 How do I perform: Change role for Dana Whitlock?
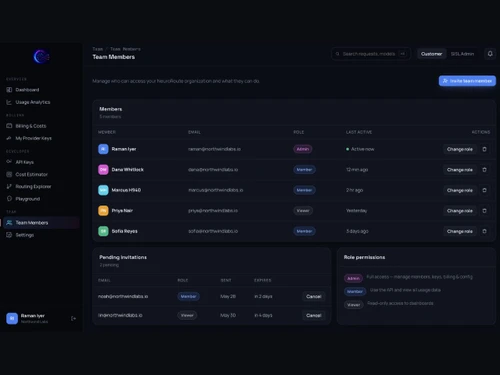[460, 170]
